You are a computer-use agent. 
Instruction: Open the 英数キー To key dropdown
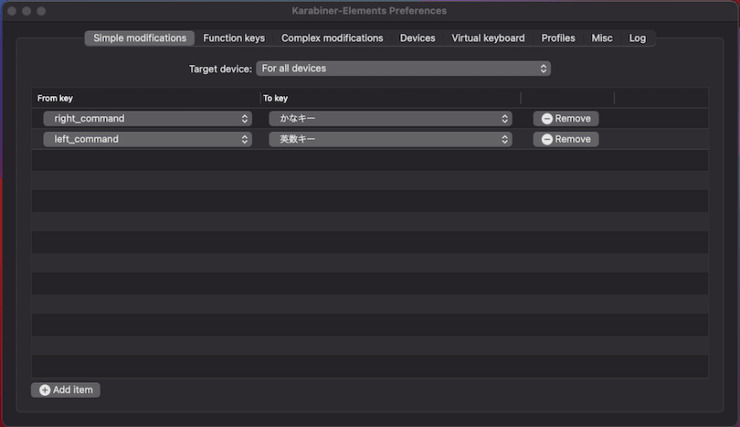390,139
